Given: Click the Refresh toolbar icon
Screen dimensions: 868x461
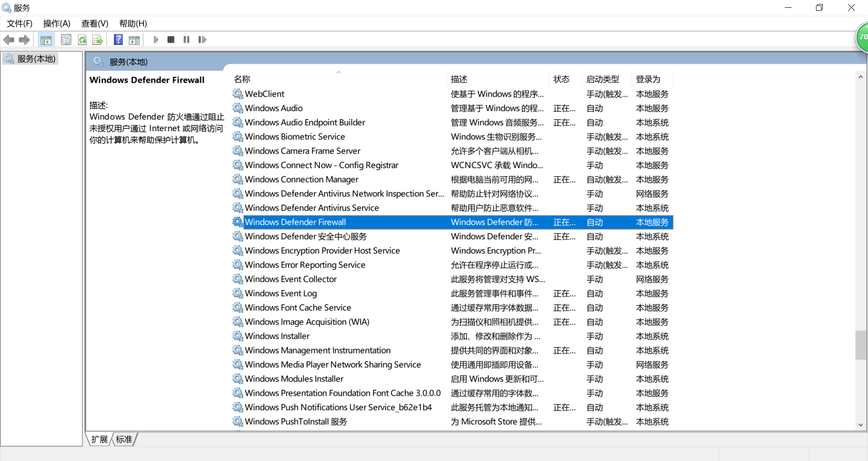Looking at the screenshot, I should [82, 40].
